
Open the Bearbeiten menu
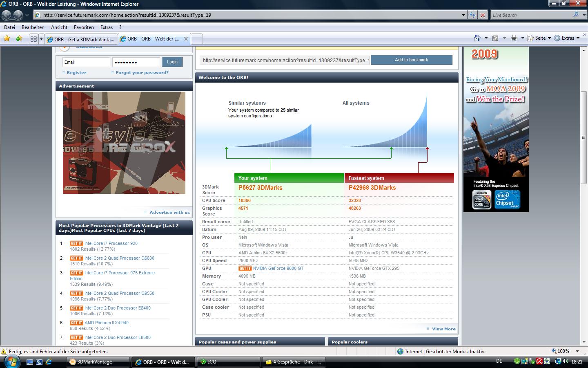click(33, 27)
